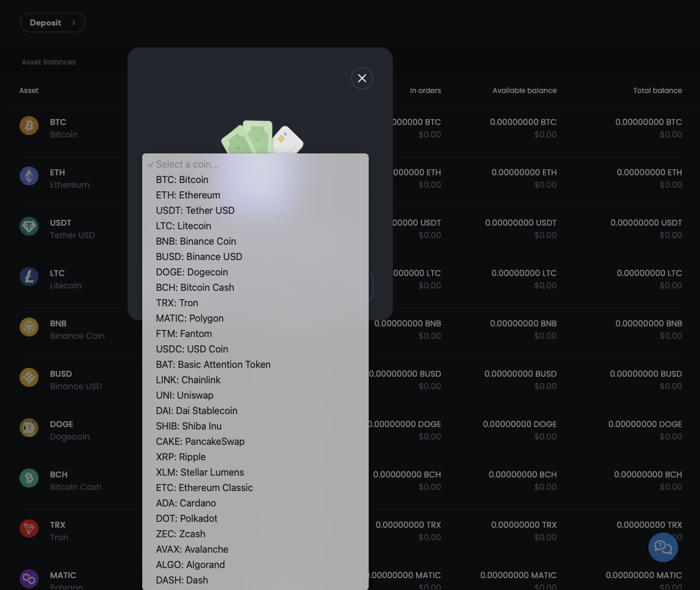
Task: Choose ETH: Ethereum from the coin list
Action: pyautogui.click(x=255, y=195)
